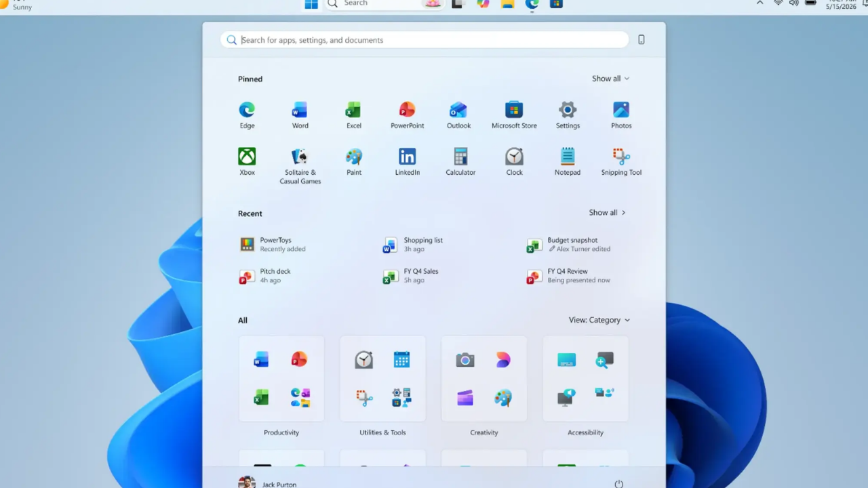
Task: Open Pitch deck recent presentation
Action: (266, 275)
